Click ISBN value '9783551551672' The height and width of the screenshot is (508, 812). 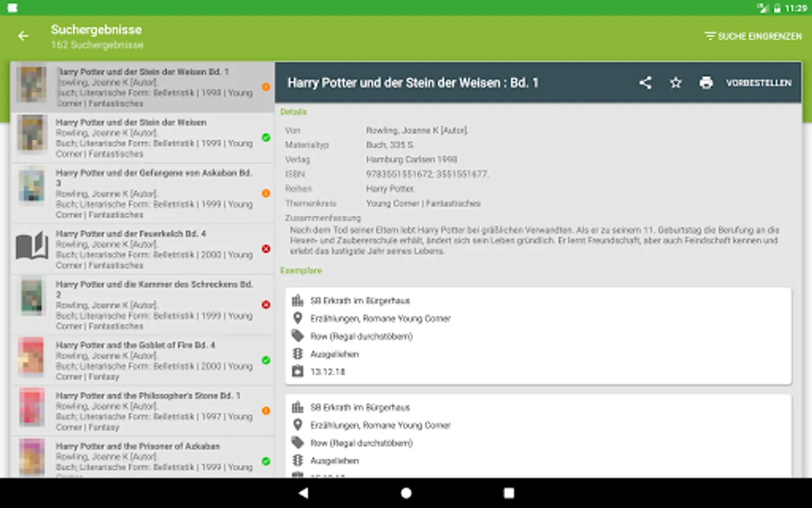click(399, 174)
